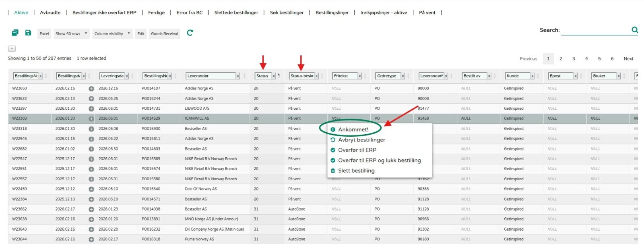Click the Search input field

(x=595, y=30)
